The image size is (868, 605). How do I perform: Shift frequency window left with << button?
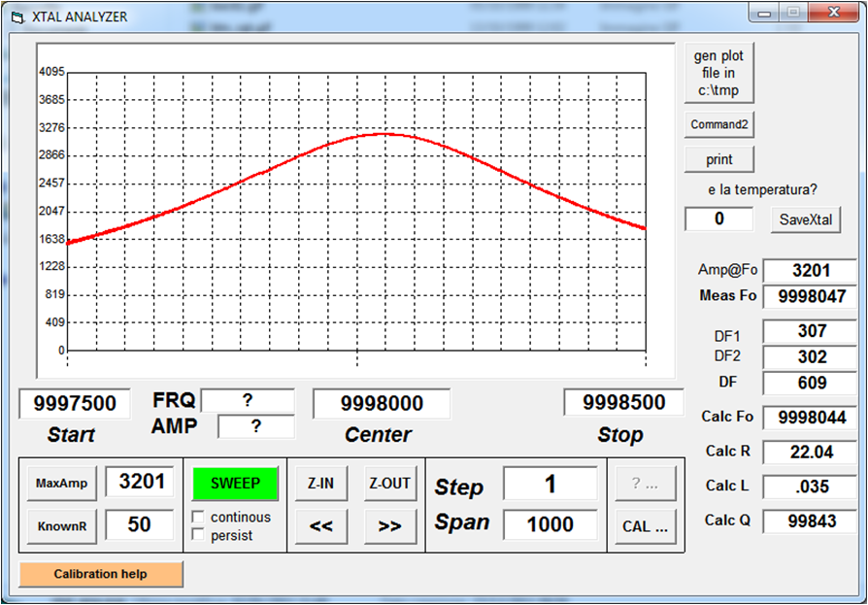click(x=321, y=525)
